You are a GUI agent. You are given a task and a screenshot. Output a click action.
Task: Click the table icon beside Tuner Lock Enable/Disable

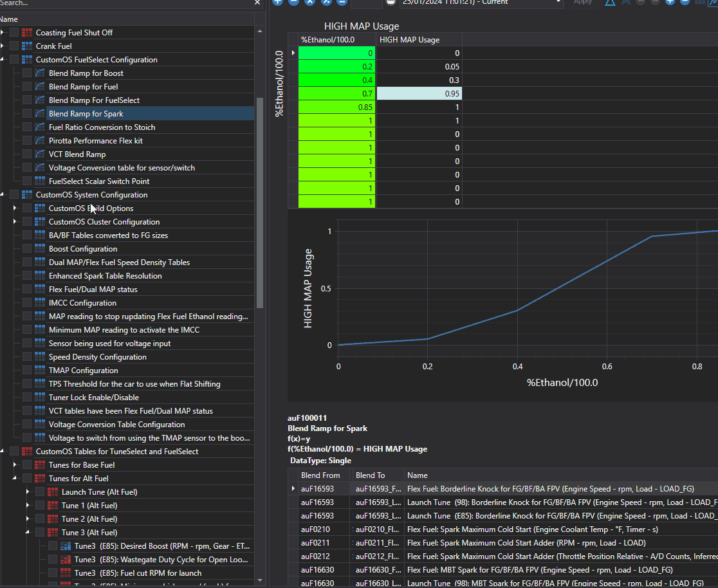tap(40, 398)
